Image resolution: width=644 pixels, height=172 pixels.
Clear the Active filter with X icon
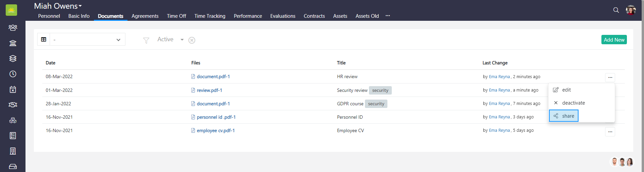[192, 40]
